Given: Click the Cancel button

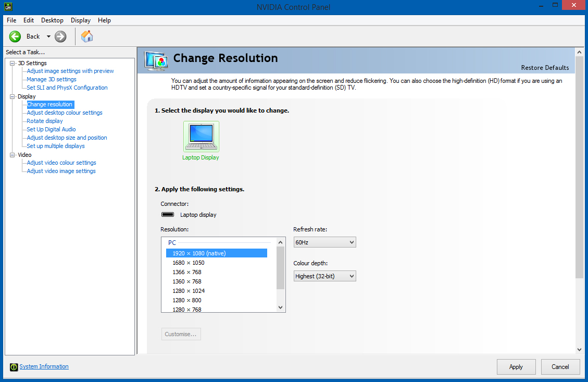Looking at the screenshot, I should 560,367.
